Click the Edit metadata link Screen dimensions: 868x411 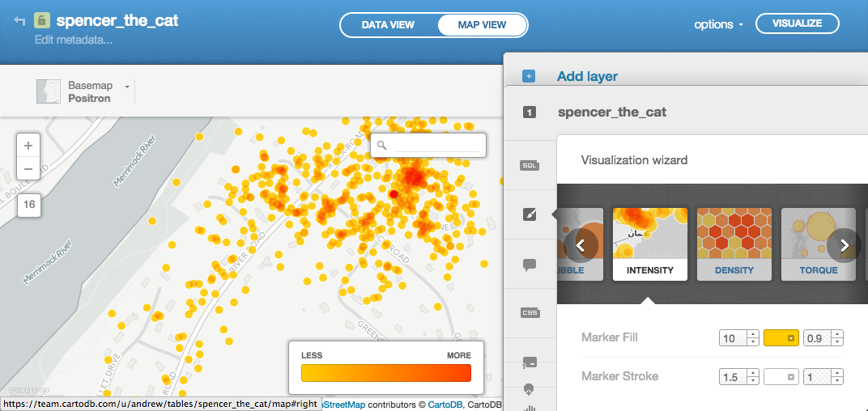74,40
